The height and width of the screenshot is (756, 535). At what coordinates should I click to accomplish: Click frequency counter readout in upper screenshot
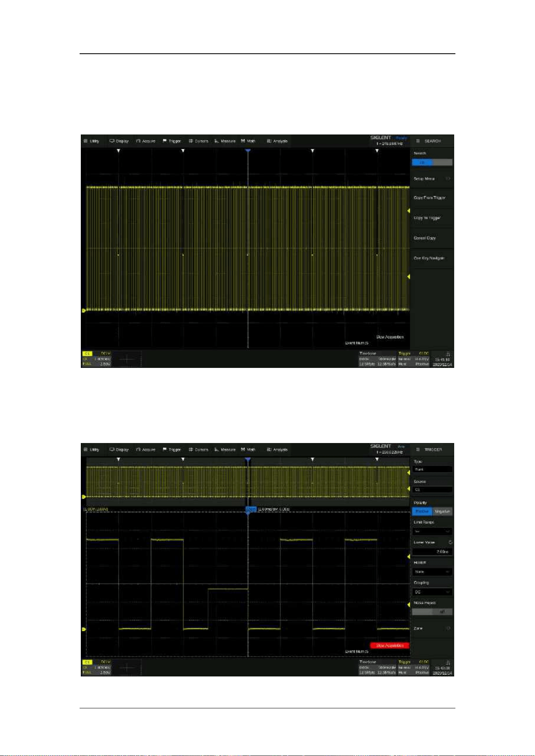(390, 143)
